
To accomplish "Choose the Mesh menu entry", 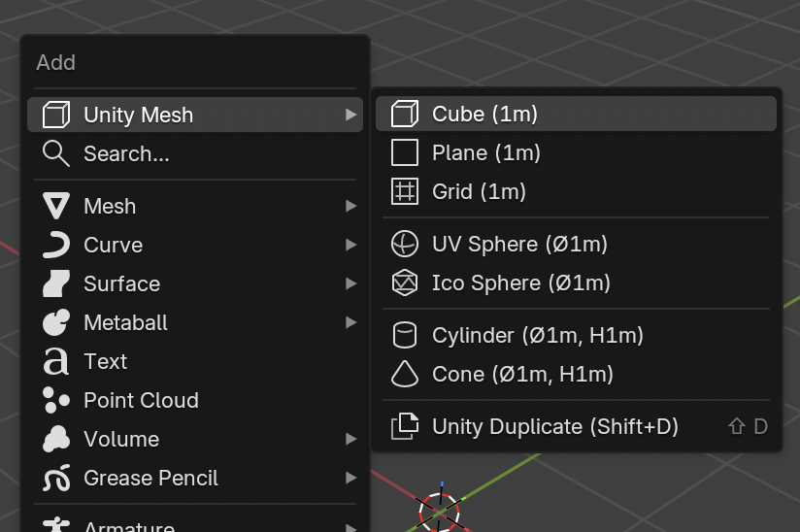I will [195, 206].
